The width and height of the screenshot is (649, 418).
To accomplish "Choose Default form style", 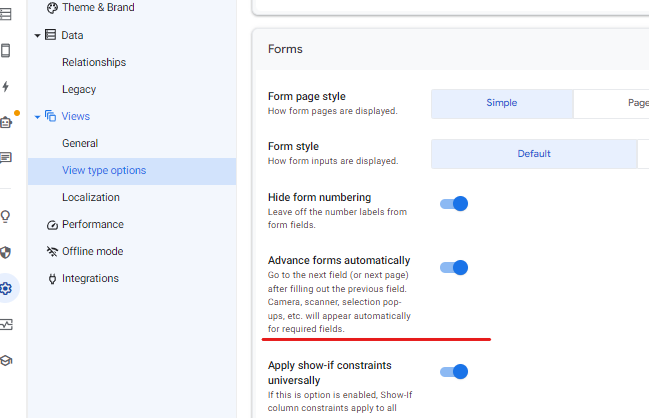I will coord(534,154).
